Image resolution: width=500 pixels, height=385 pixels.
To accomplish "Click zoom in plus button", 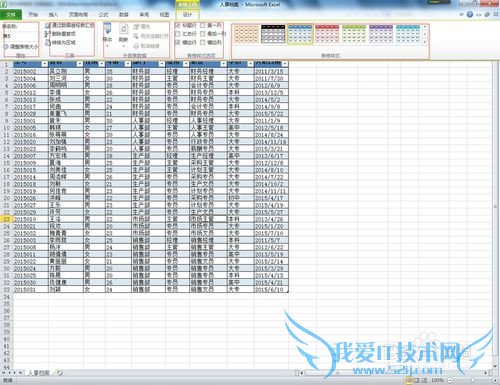I will coord(495,380).
